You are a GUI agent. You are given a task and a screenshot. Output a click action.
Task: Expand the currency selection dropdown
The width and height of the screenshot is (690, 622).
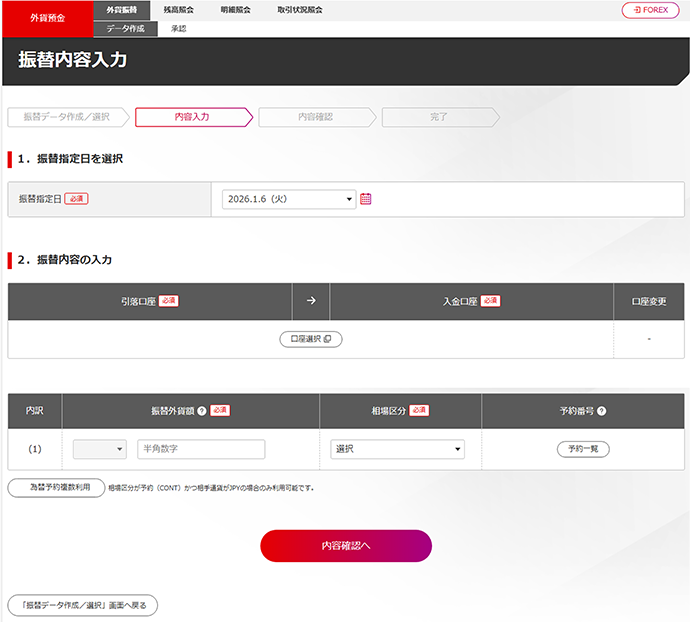(100, 450)
